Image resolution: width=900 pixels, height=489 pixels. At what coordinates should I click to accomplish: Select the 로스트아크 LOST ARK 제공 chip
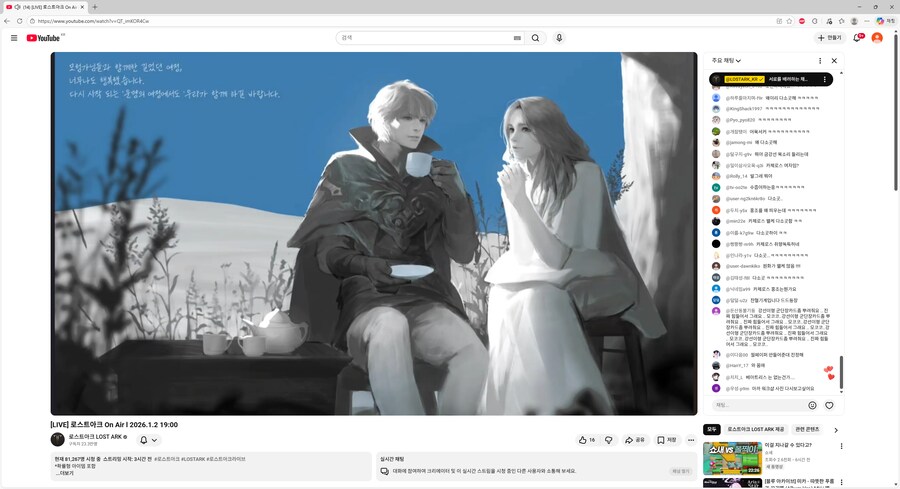(755, 429)
